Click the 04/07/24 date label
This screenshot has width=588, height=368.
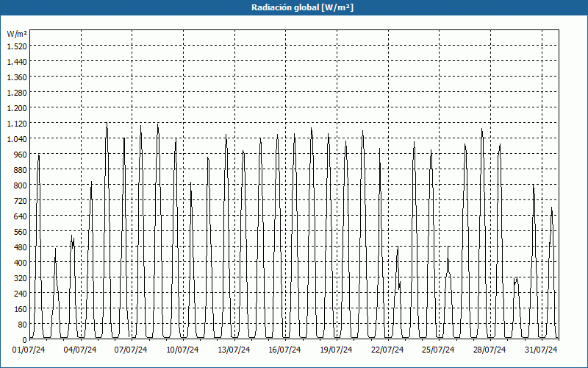(80, 350)
